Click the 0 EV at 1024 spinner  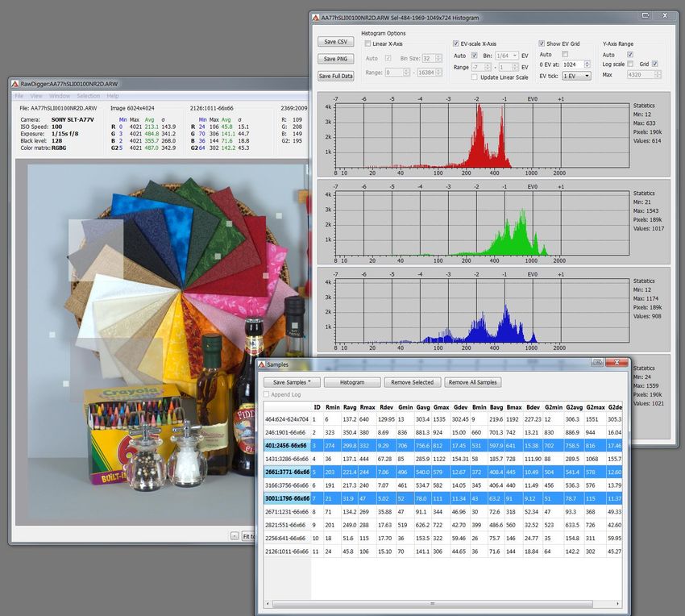pyautogui.click(x=576, y=65)
